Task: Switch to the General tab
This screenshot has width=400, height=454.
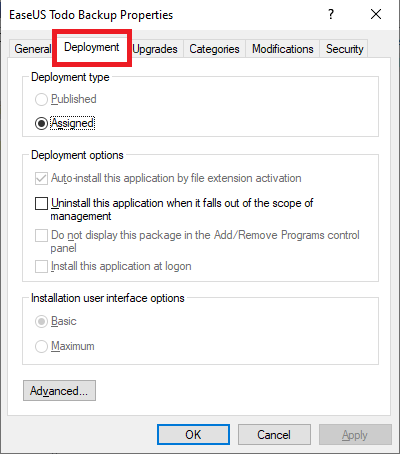Action: (32, 49)
